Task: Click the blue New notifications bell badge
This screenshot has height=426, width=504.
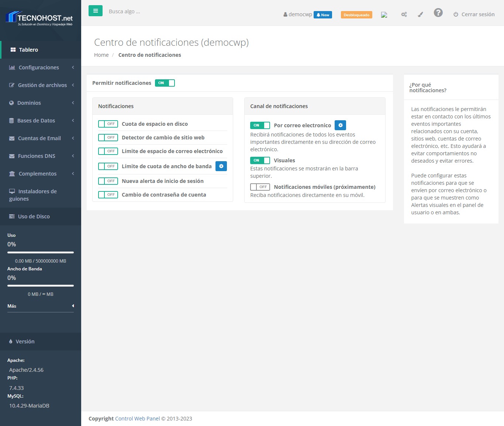Action: click(x=322, y=15)
